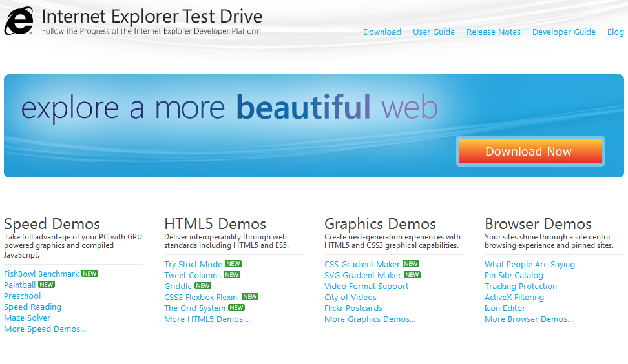
Task: Launch the Paintball demo
Action: (x=19, y=285)
